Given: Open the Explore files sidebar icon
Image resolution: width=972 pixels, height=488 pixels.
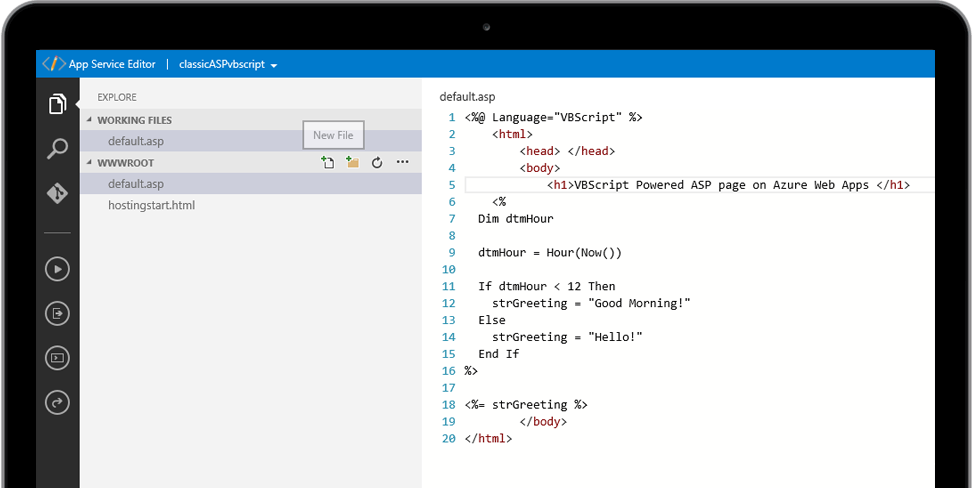Looking at the screenshot, I should pyautogui.click(x=57, y=104).
